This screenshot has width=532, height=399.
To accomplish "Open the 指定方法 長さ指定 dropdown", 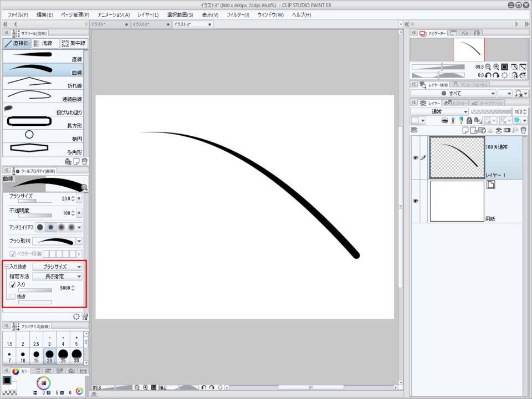I will tap(57, 276).
